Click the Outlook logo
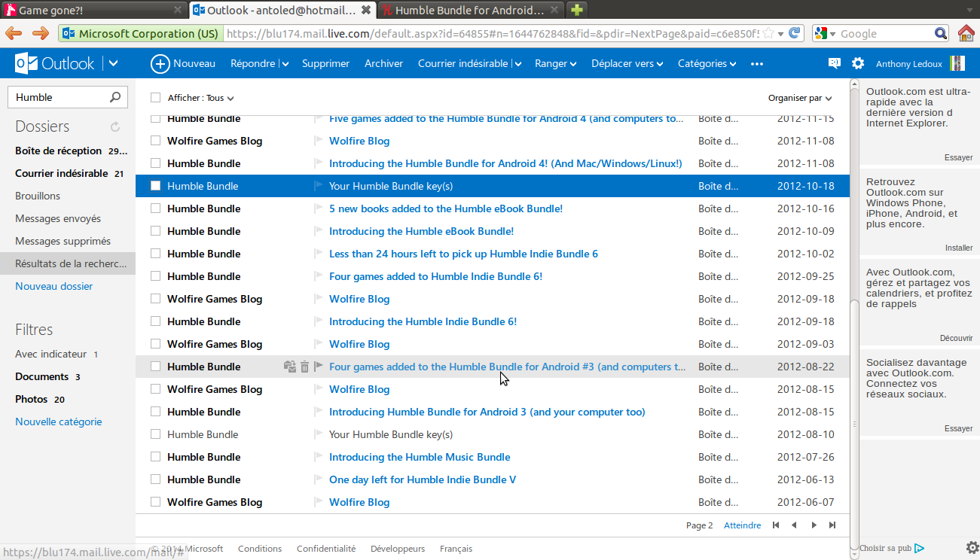Viewport: 980px width, 560px height. pos(55,63)
